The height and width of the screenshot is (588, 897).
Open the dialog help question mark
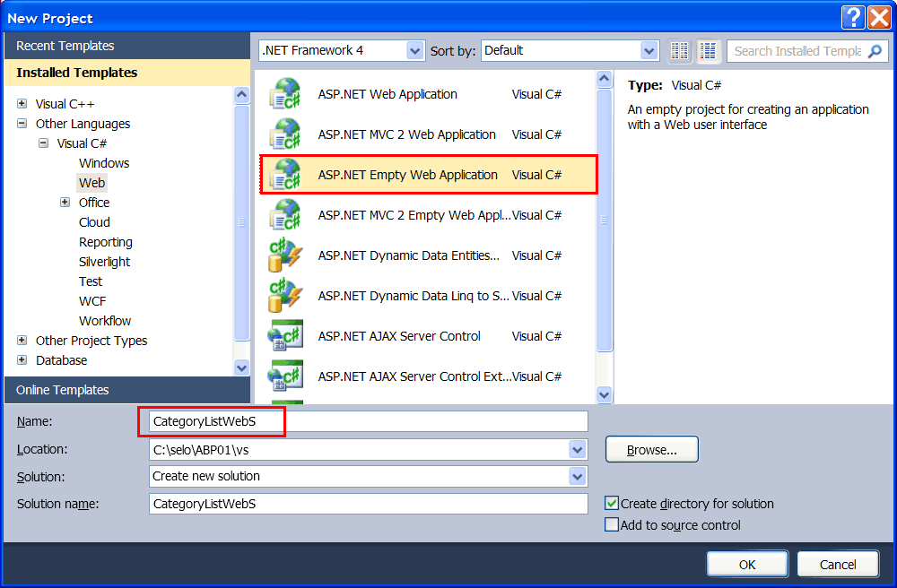click(x=852, y=18)
